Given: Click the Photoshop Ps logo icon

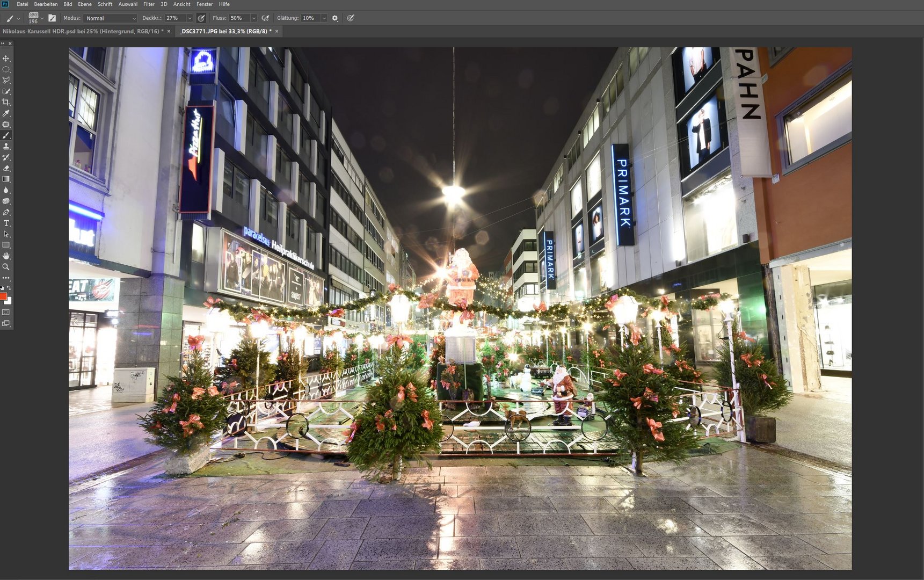Looking at the screenshot, I should (x=5, y=4).
